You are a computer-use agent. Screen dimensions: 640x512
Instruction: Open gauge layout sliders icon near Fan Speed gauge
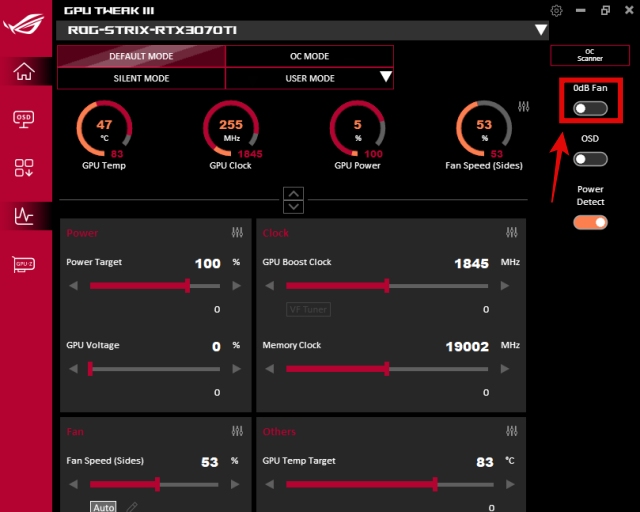pyautogui.click(x=524, y=107)
